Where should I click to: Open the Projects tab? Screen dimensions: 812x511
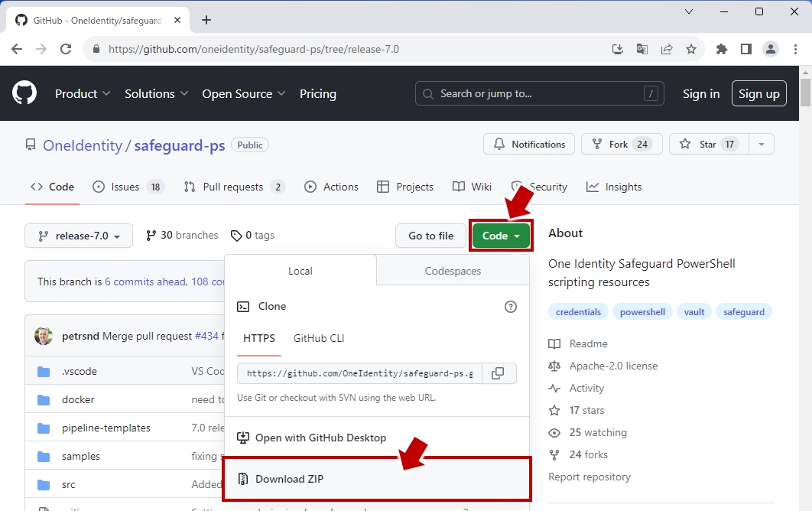(x=405, y=187)
